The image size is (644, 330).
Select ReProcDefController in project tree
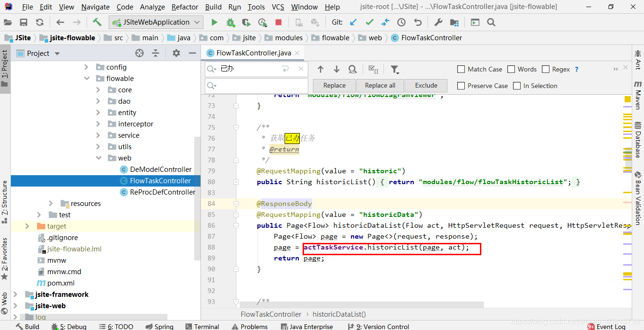(x=163, y=192)
